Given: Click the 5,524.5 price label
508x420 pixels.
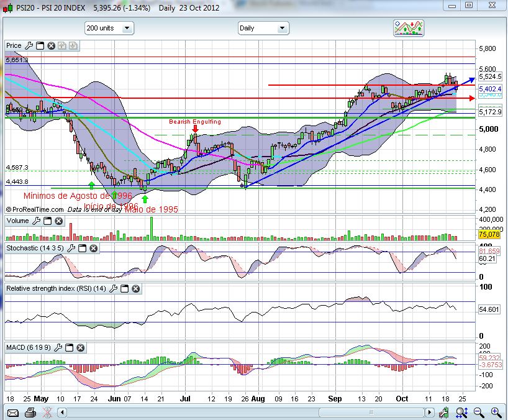Looking at the screenshot, I should click(x=490, y=77).
